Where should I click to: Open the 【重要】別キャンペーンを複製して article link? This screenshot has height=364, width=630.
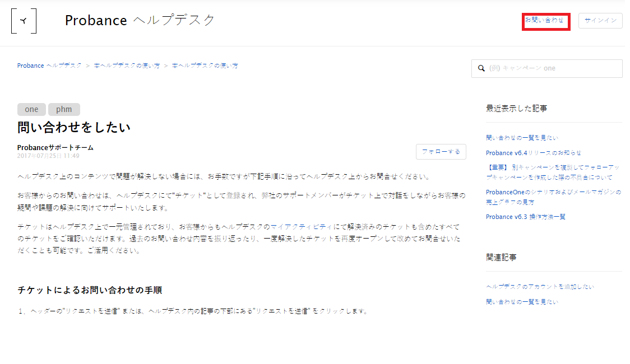[553, 172]
